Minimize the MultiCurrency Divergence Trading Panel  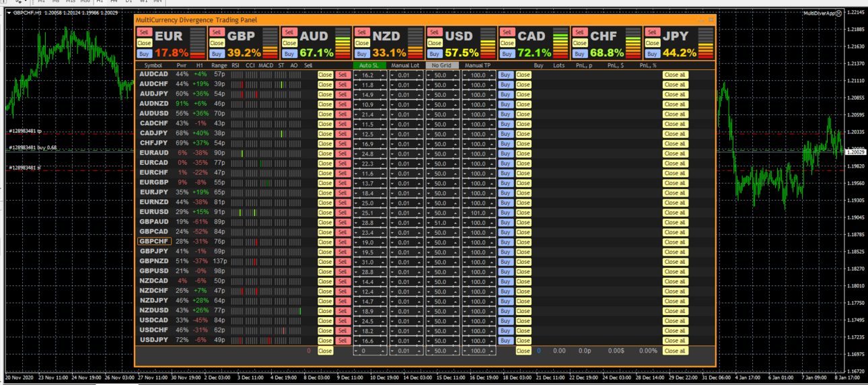coord(702,20)
